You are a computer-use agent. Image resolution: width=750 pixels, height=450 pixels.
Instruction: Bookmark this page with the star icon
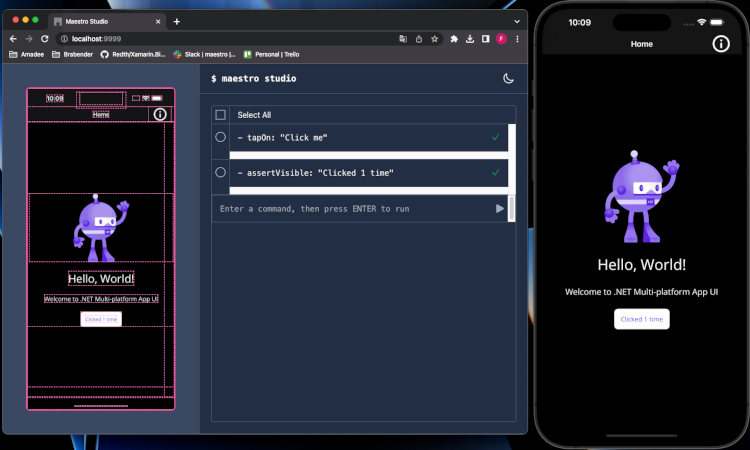pos(434,38)
